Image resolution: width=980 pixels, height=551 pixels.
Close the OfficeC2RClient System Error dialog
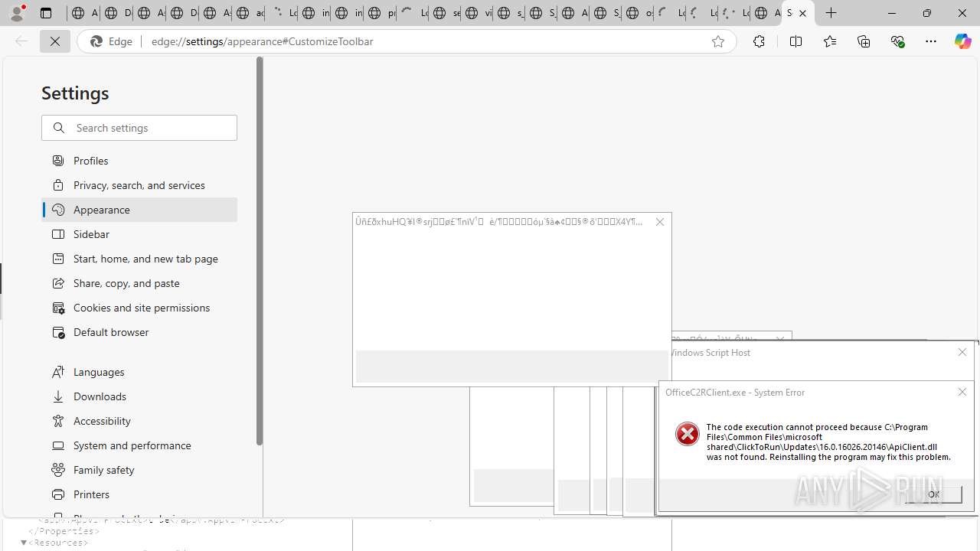point(962,392)
